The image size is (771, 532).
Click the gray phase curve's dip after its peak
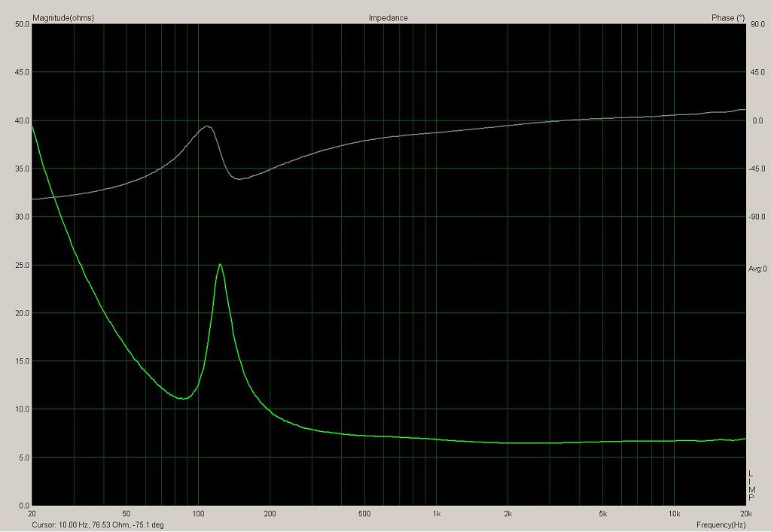[x=239, y=179]
